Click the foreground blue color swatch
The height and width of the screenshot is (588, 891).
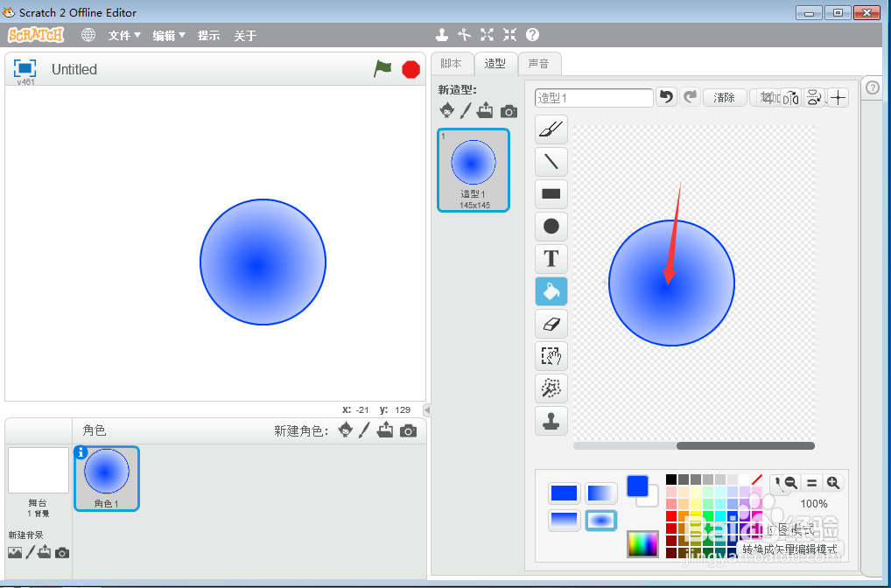tap(637, 486)
